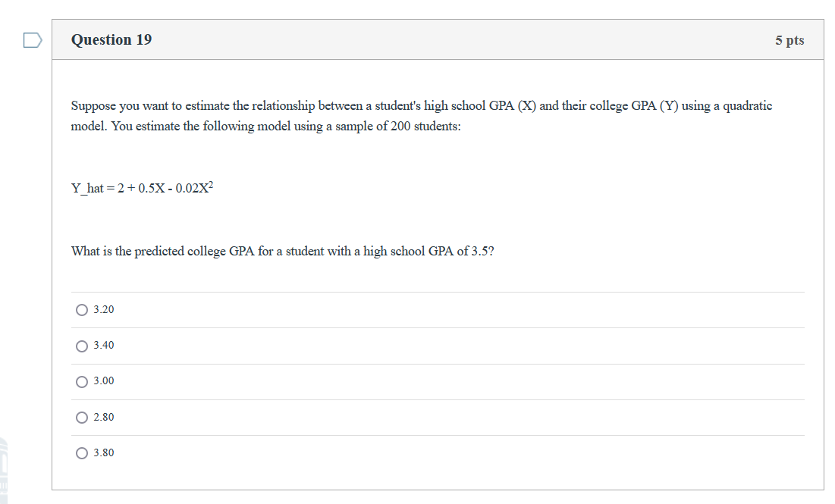Click the 5 pts score label

[x=789, y=40]
